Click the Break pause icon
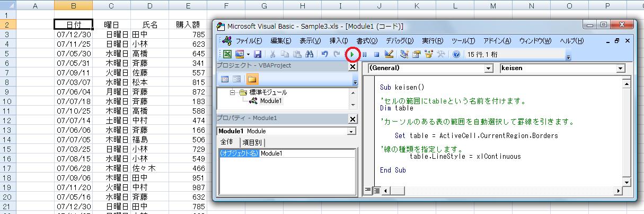 click(365, 54)
